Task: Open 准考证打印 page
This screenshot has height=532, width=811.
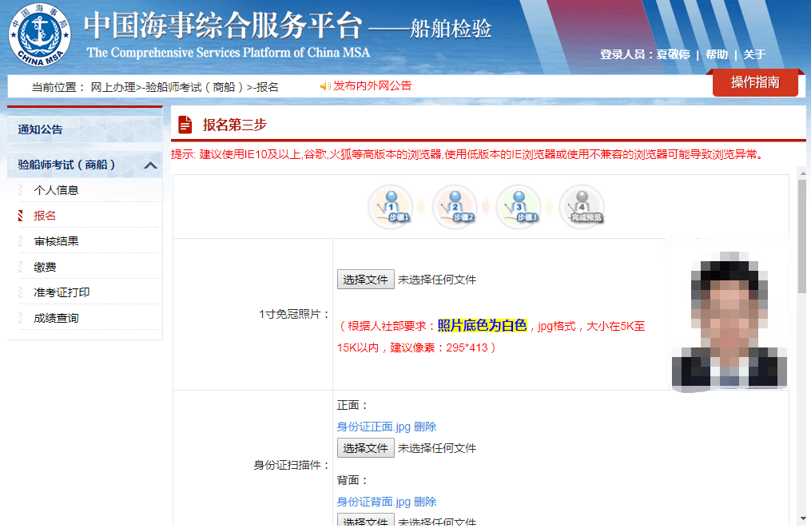Action: tap(62, 292)
